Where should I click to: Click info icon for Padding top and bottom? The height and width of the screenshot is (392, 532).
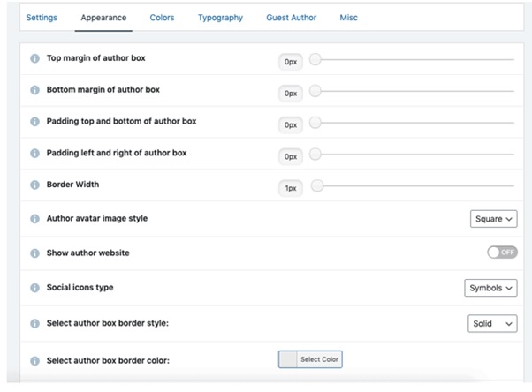tap(35, 122)
